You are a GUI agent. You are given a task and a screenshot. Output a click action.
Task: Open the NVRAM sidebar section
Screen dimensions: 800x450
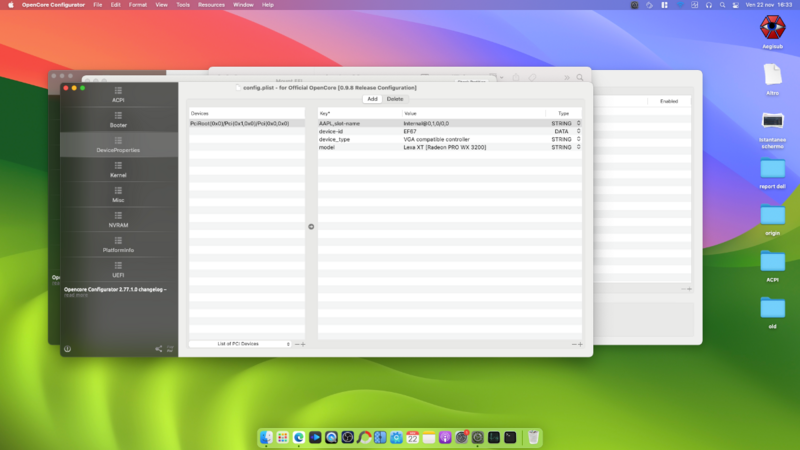[118, 219]
